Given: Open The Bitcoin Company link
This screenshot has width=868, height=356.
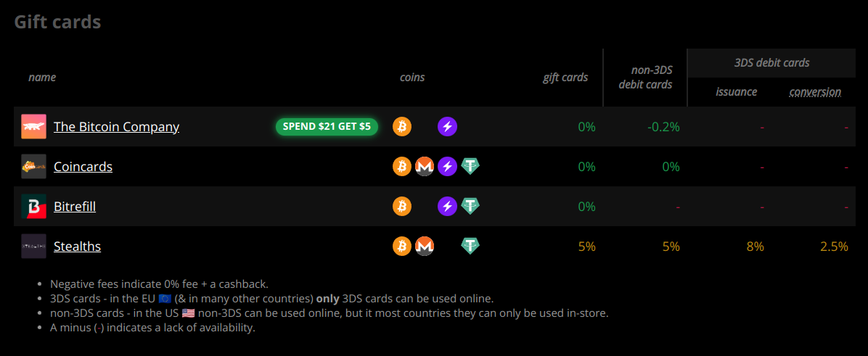Looking at the screenshot, I should click(116, 127).
